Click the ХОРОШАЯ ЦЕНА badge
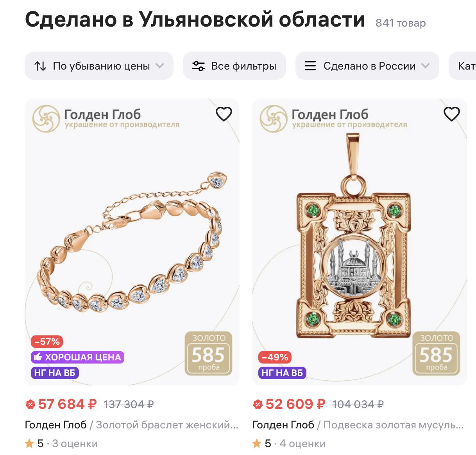Viewport: 476px width, 455px height. [x=77, y=357]
